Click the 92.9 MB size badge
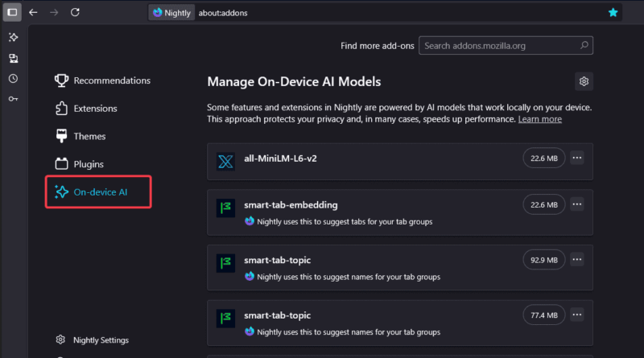Viewport: 644px width, 358px height. pyautogui.click(x=544, y=260)
